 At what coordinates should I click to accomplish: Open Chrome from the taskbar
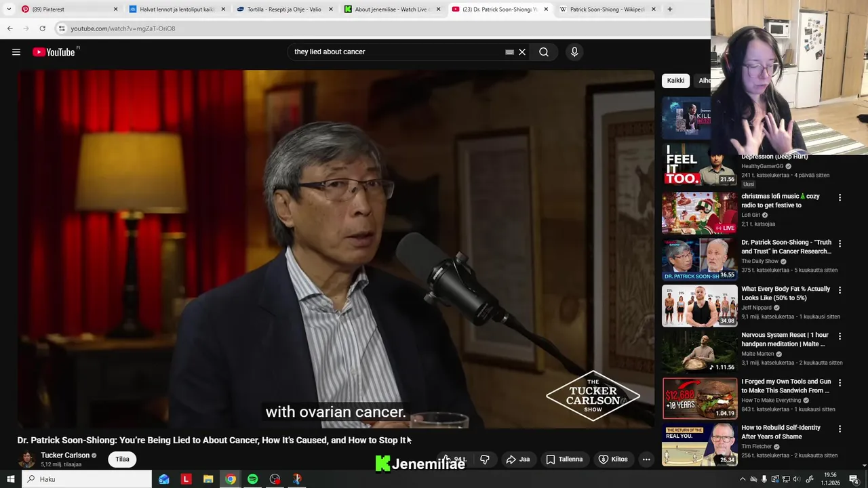click(x=231, y=479)
